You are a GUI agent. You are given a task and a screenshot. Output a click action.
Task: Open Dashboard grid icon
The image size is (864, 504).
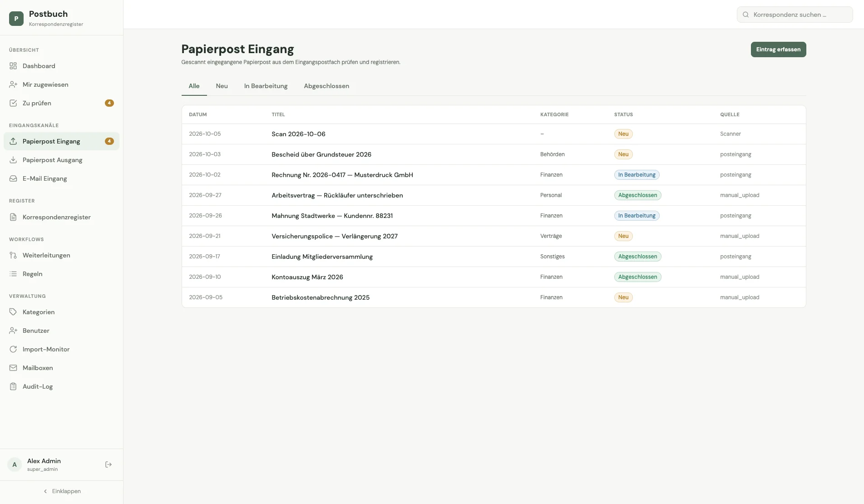(13, 66)
